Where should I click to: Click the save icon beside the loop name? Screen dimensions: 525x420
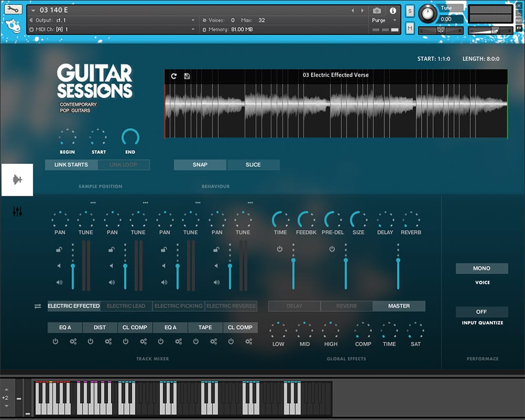(187, 76)
